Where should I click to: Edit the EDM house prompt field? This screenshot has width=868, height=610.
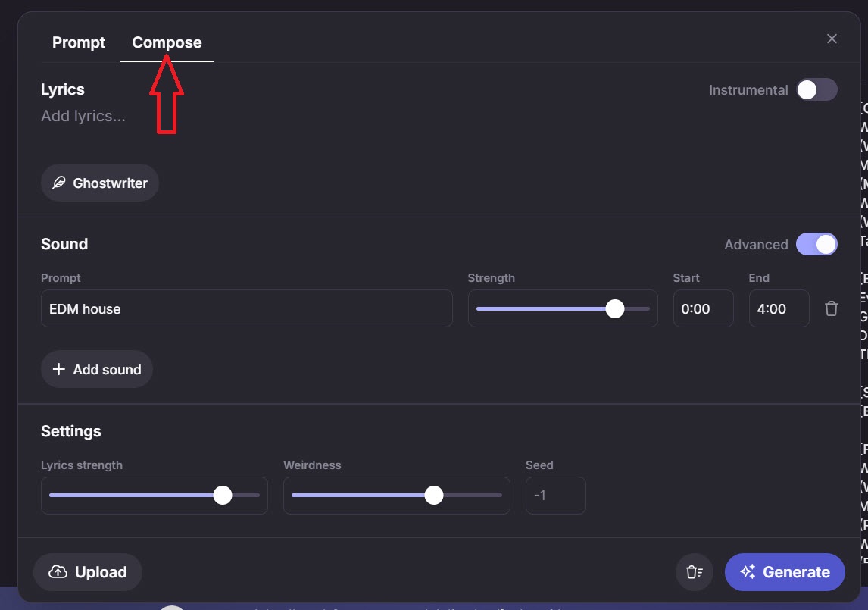click(x=246, y=308)
